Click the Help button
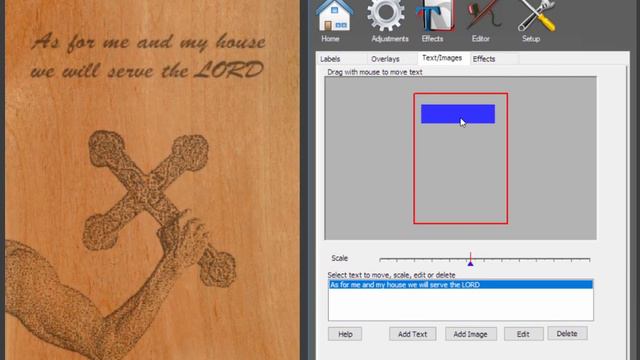Viewport: 640px width, 360px height. coord(345,334)
